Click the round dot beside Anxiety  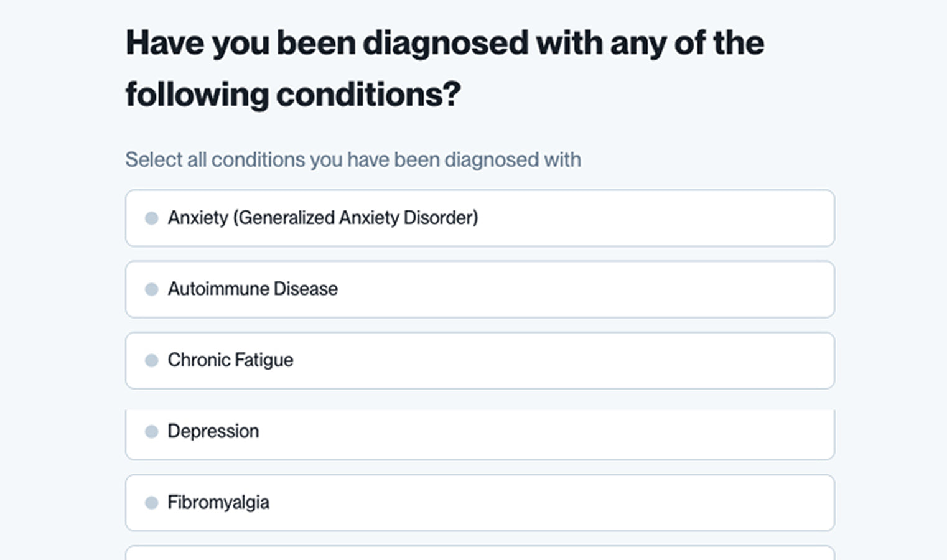click(x=151, y=218)
